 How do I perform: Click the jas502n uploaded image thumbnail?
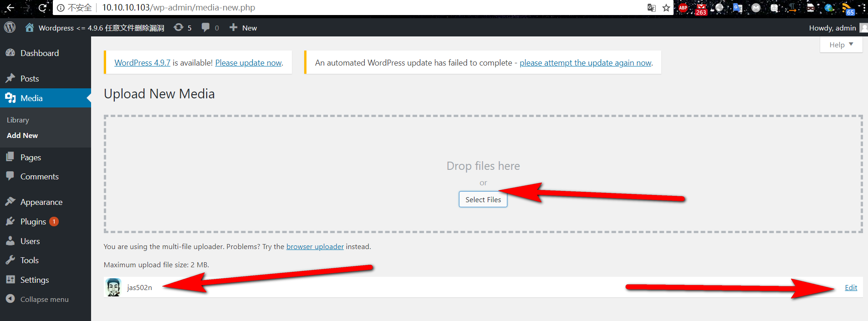113,287
